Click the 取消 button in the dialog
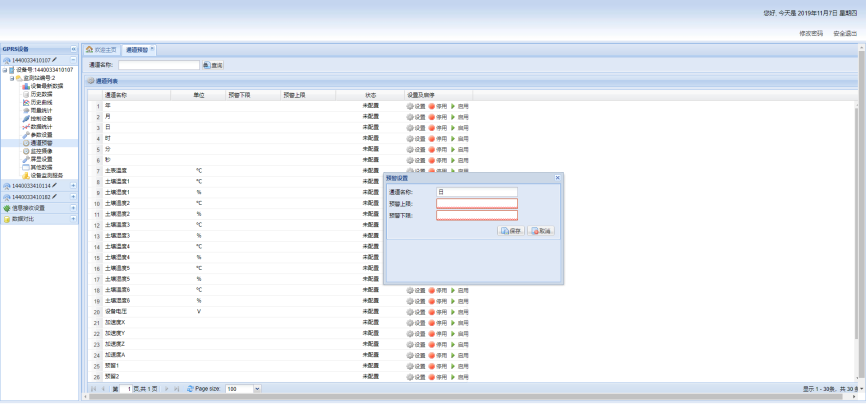 (x=540, y=231)
